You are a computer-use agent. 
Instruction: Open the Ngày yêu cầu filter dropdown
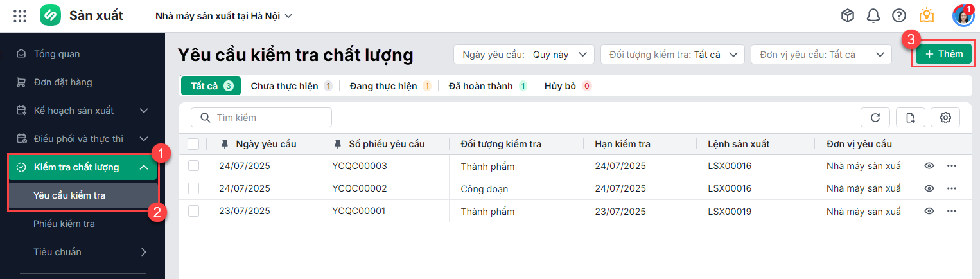coord(523,55)
